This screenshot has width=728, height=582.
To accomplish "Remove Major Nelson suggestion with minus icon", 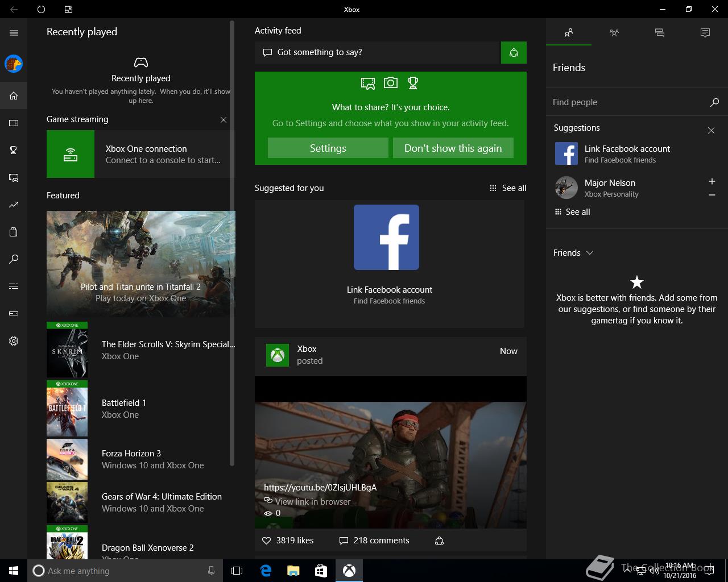I will tap(712, 195).
